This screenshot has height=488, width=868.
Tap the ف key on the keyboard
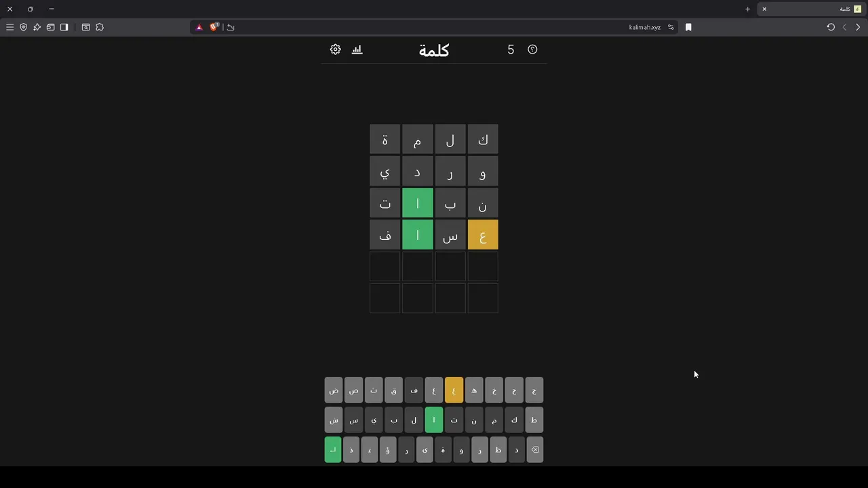[414, 390]
